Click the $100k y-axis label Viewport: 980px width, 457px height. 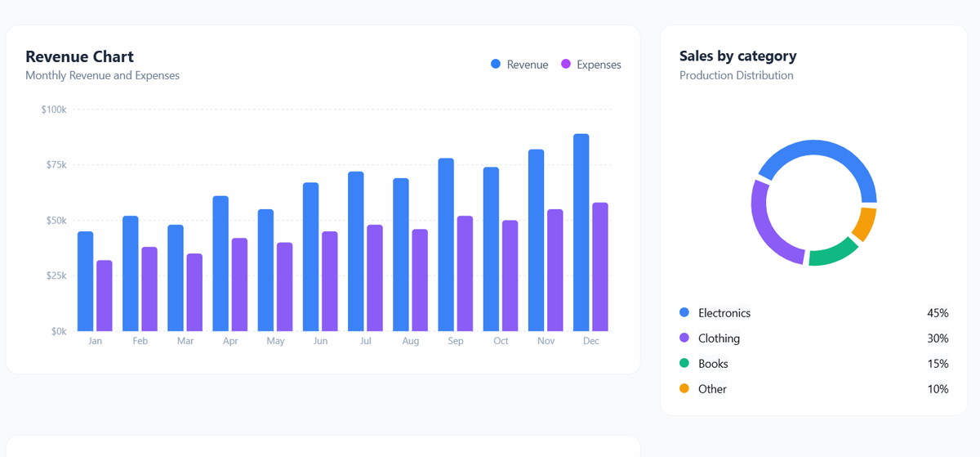(x=54, y=110)
